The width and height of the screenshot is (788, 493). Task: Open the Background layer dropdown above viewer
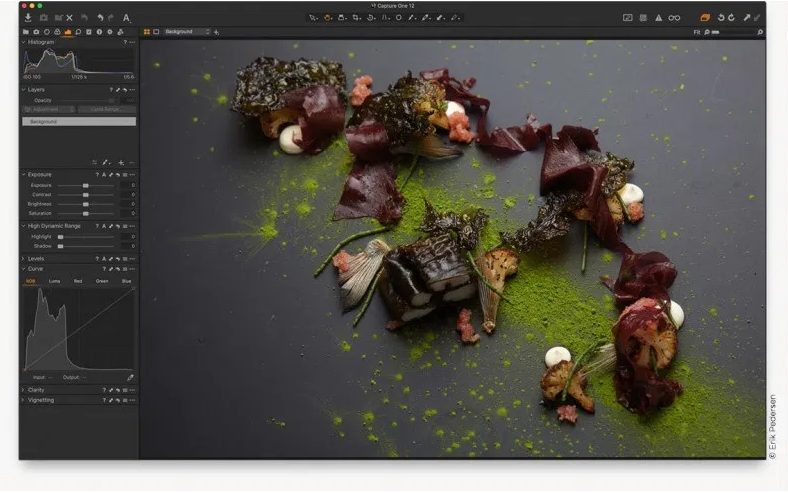187,32
